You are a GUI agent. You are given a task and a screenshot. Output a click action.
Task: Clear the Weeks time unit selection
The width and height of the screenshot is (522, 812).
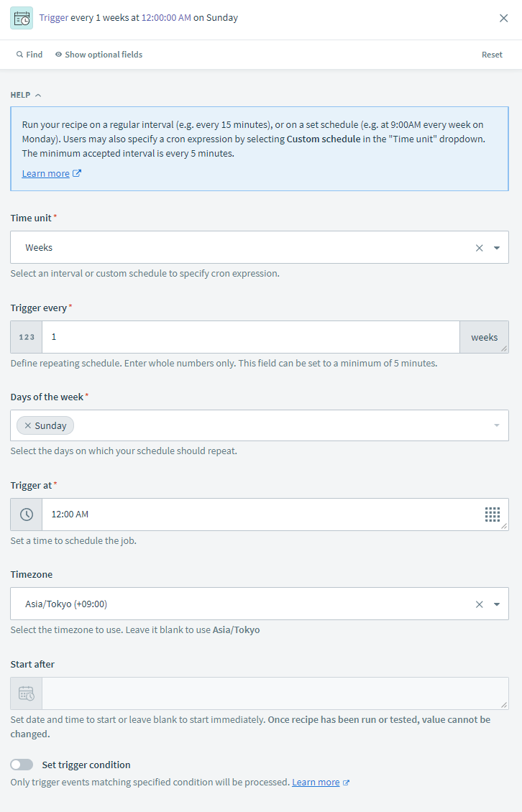point(480,248)
